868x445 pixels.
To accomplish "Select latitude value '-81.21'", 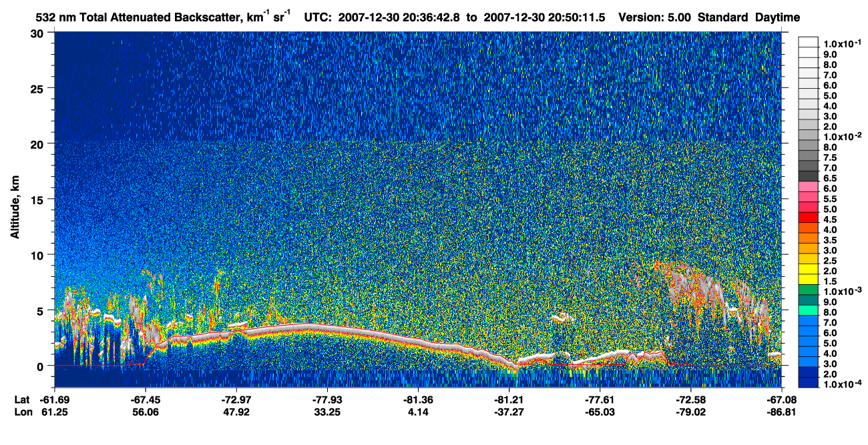I will (x=508, y=400).
